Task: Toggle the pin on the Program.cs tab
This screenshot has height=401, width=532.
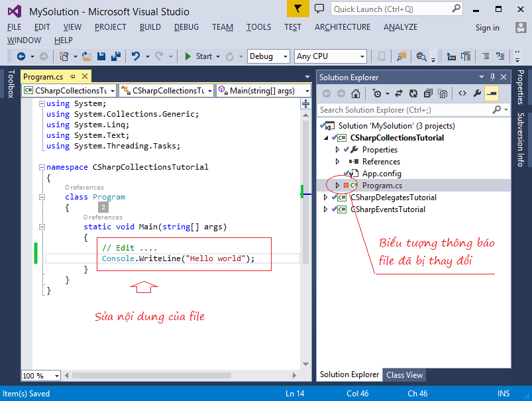Action: click(73, 77)
